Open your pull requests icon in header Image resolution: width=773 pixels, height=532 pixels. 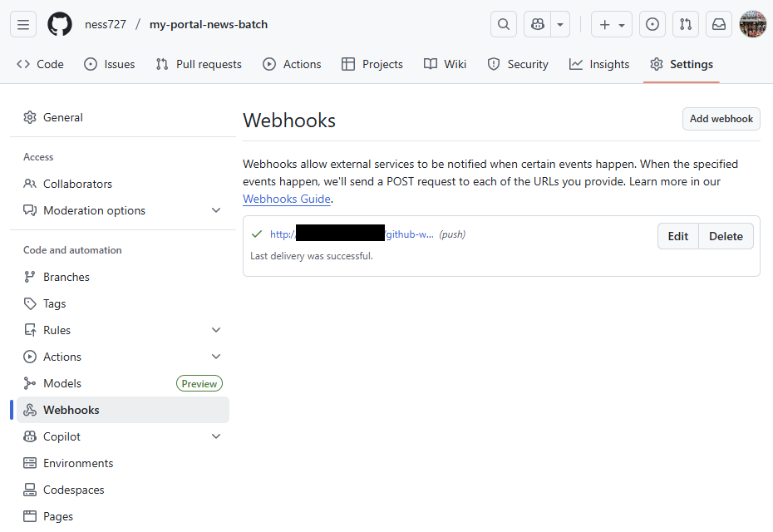click(x=686, y=24)
